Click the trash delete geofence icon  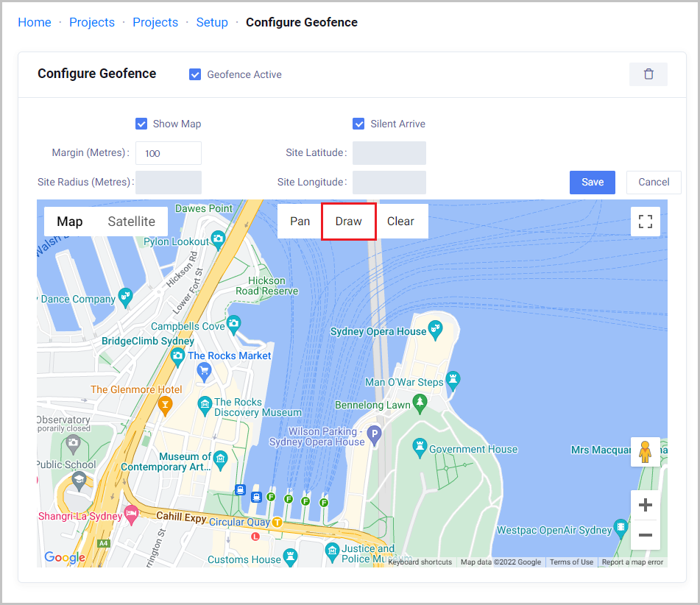click(x=648, y=74)
